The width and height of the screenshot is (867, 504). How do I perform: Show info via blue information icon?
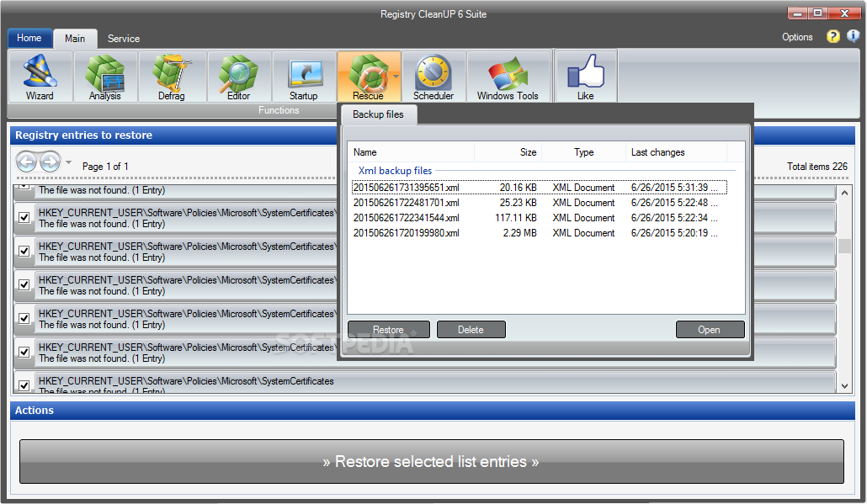click(x=854, y=36)
